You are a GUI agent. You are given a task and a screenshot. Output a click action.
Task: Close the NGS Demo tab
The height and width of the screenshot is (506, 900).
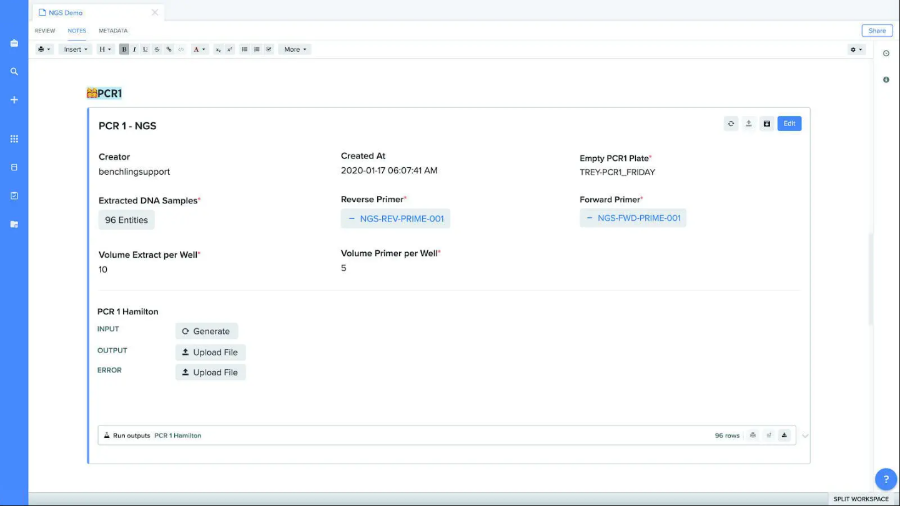[154, 13]
